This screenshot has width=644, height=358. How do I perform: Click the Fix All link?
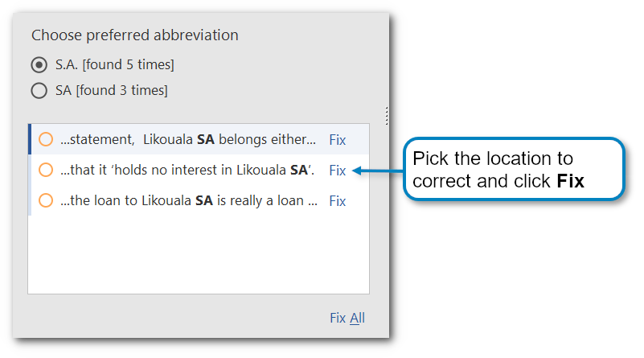pos(347,318)
